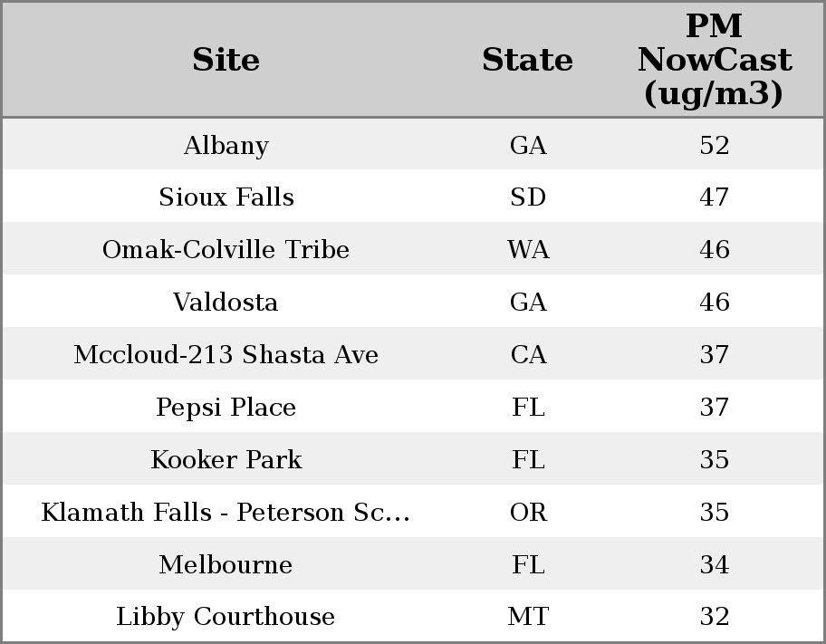Click truncated Klamath Falls - Peterson site name

point(226,513)
